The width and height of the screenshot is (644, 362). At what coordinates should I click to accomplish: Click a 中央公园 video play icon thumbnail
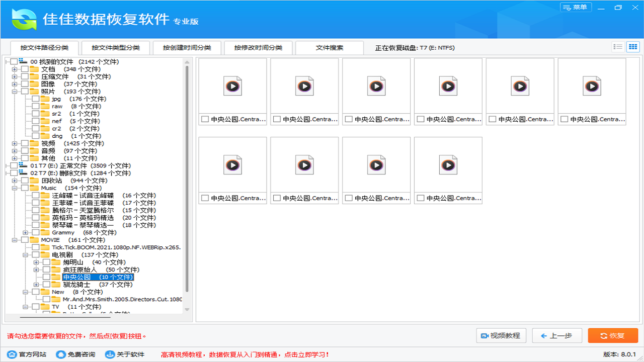(x=232, y=85)
